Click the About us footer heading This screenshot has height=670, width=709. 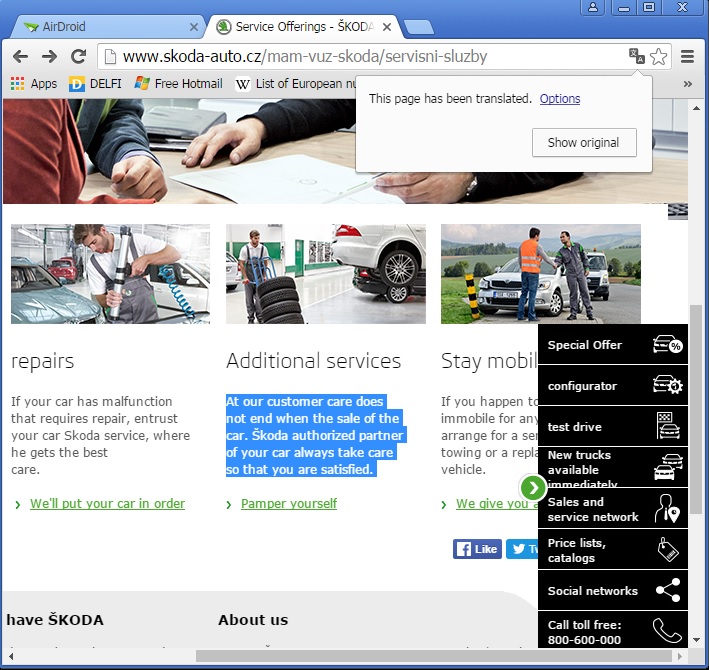coord(253,620)
